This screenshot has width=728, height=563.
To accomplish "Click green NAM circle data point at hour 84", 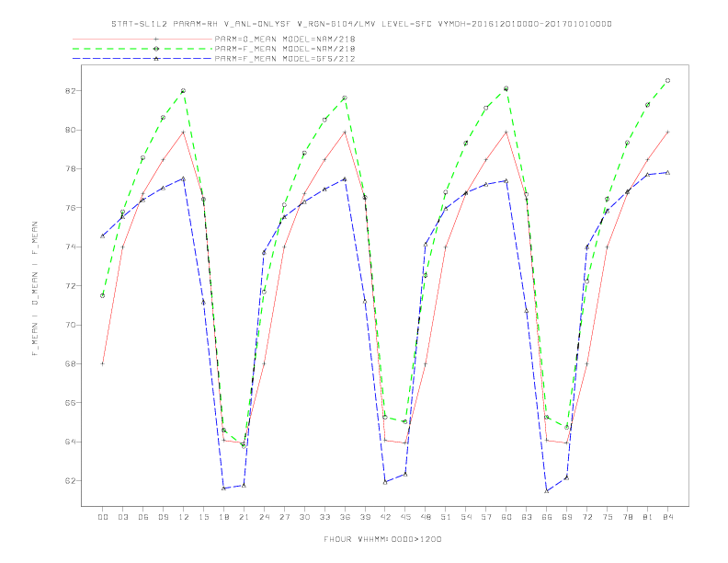I will (667, 81).
